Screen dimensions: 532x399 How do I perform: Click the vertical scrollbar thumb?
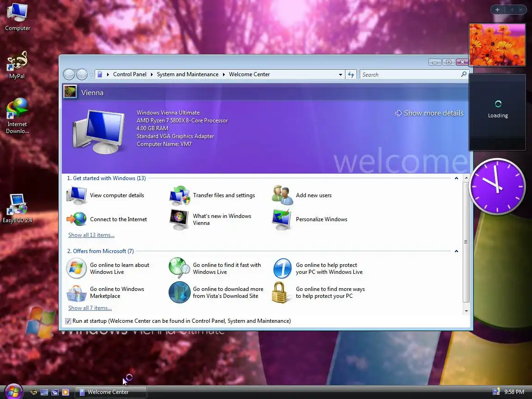coord(466,242)
